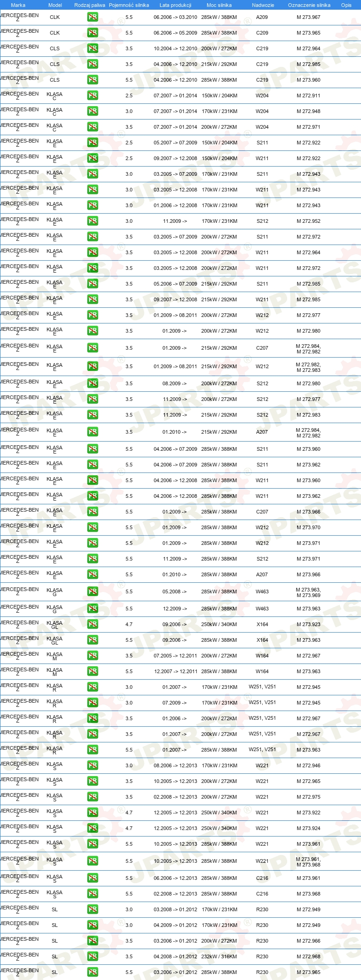Select engine code M 272.946
The height and width of the screenshot is (980, 361).
coord(308,765)
